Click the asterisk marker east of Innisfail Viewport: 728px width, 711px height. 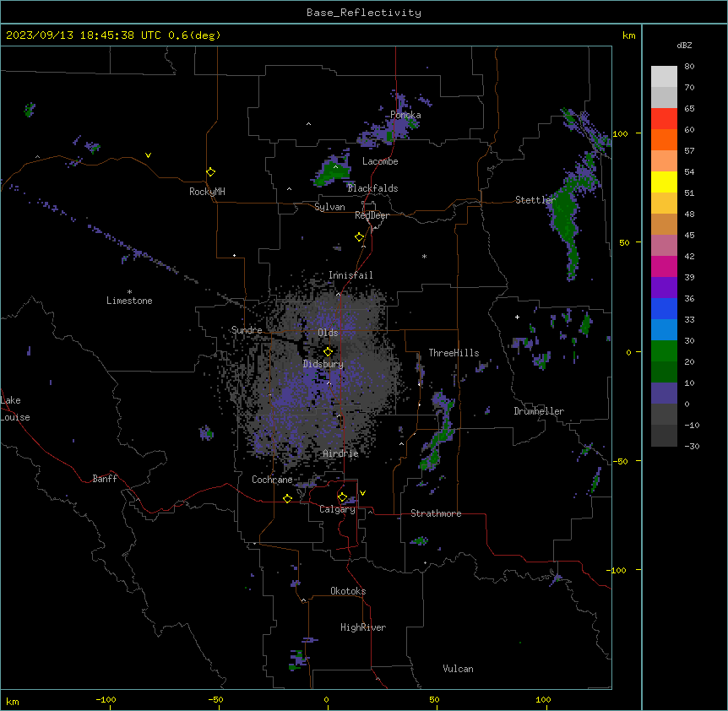(x=424, y=256)
